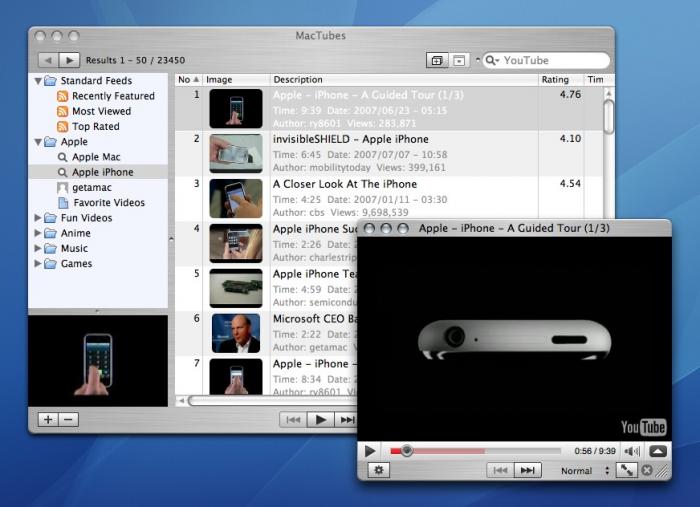Open the search magnifier dropdown
This screenshot has height=507, width=700.
tap(492, 60)
